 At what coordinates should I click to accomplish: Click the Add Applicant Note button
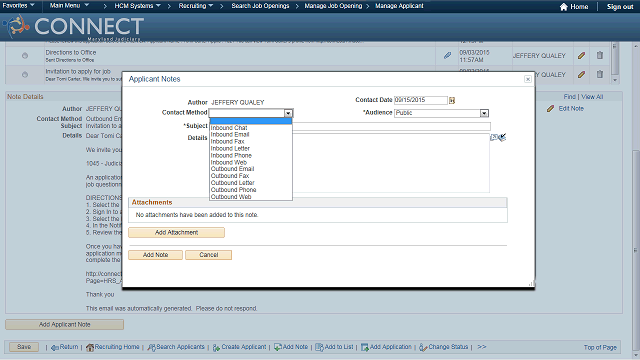pos(64,324)
